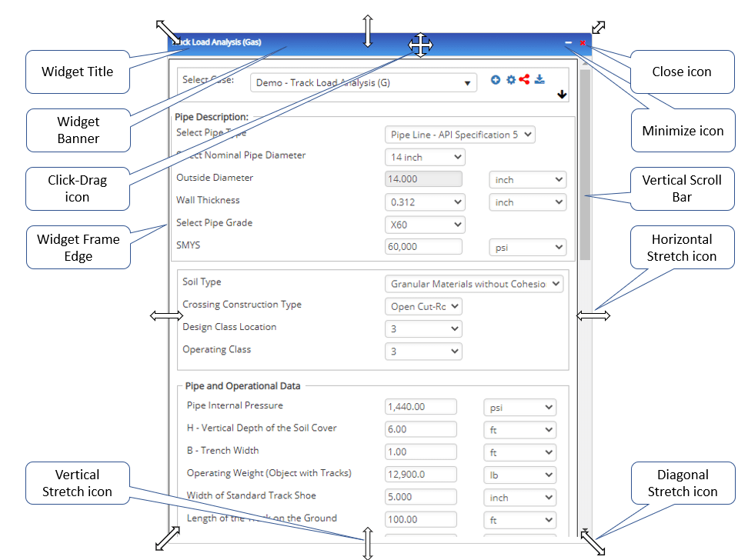Open the Vertical Depth unit dropdown
This screenshot has width=748, height=560.
coord(519,430)
